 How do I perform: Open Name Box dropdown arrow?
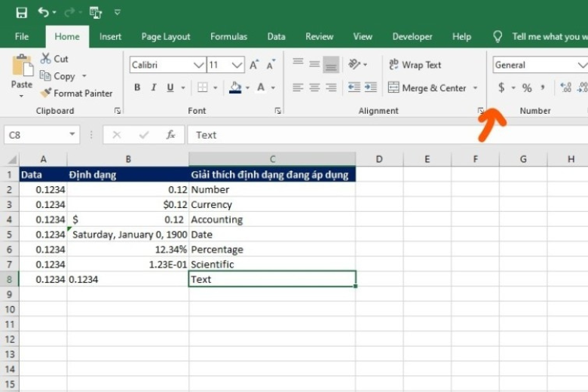point(72,134)
